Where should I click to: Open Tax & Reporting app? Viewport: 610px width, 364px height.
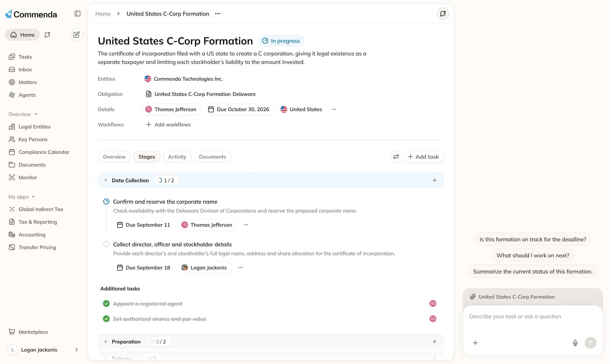(33, 222)
